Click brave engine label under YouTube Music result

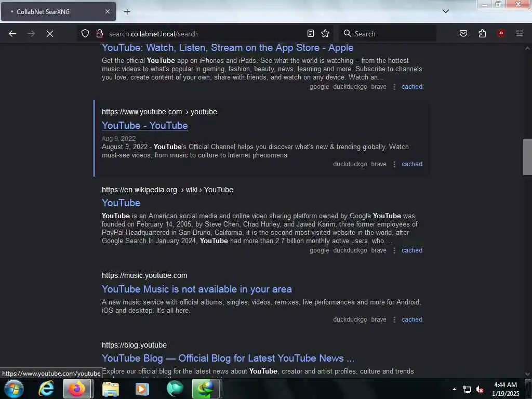tap(379, 320)
